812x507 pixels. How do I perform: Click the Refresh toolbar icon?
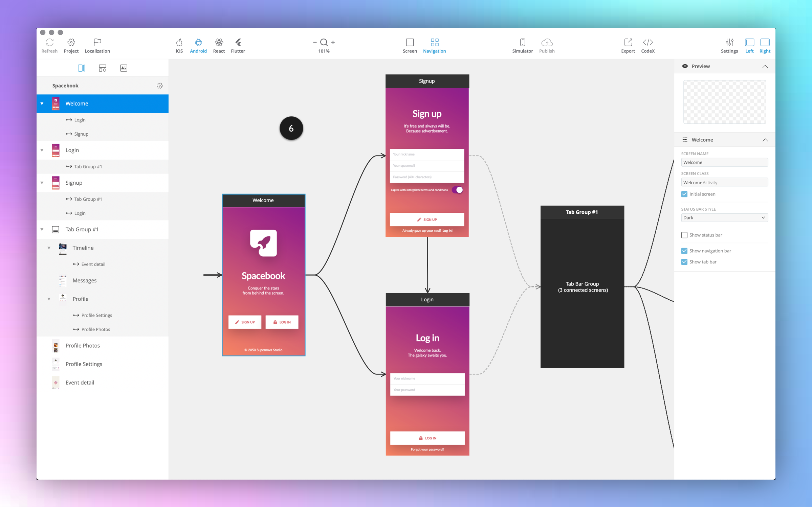pyautogui.click(x=49, y=43)
